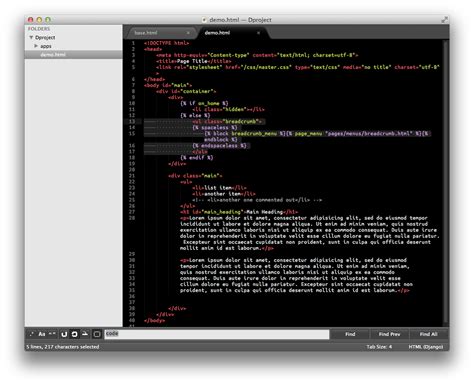The image size is (474, 385).
Task: Click line number 13 in the gutter
Action: click(x=132, y=122)
